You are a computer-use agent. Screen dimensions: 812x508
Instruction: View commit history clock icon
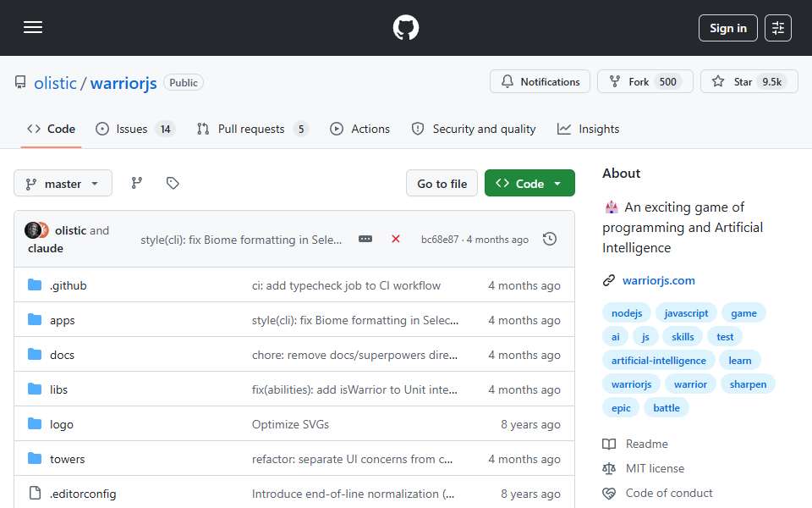[550, 239]
